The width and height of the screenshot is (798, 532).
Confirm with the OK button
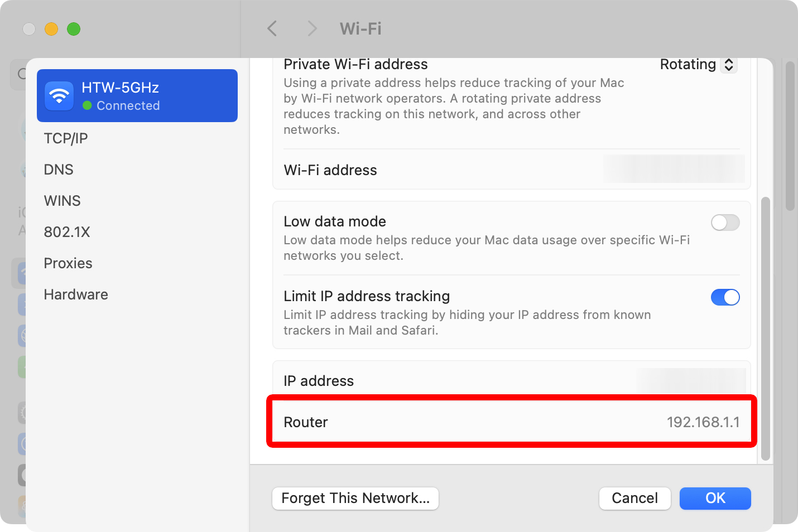[715, 498]
